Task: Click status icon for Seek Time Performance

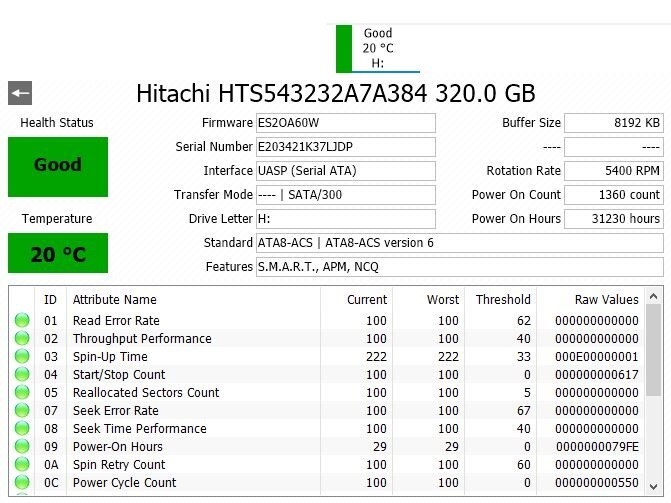Action: 22,428
